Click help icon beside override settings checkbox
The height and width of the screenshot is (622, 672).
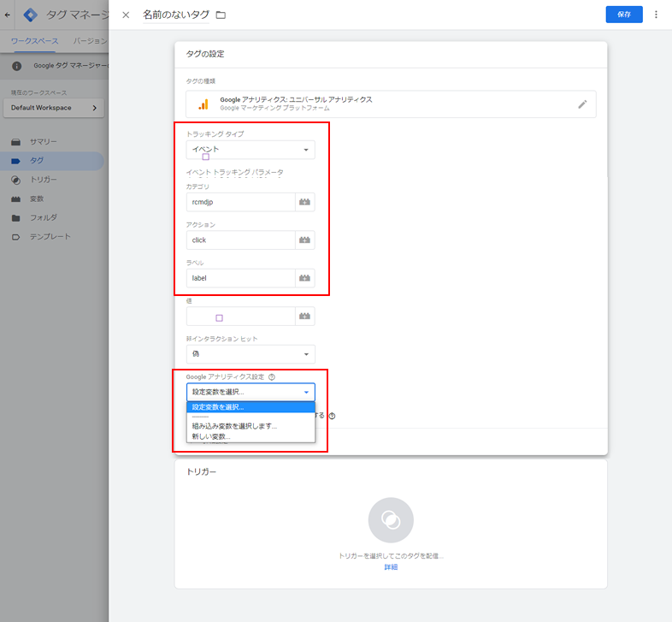click(x=332, y=416)
